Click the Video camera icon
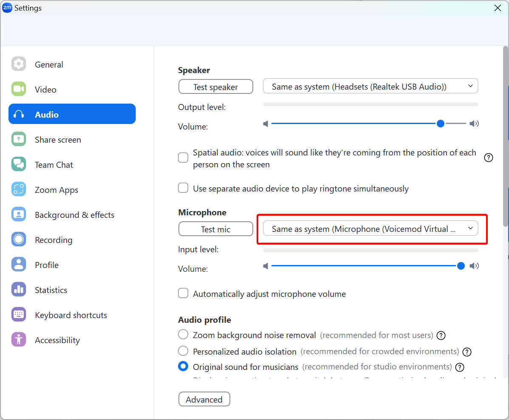 point(19,89)
